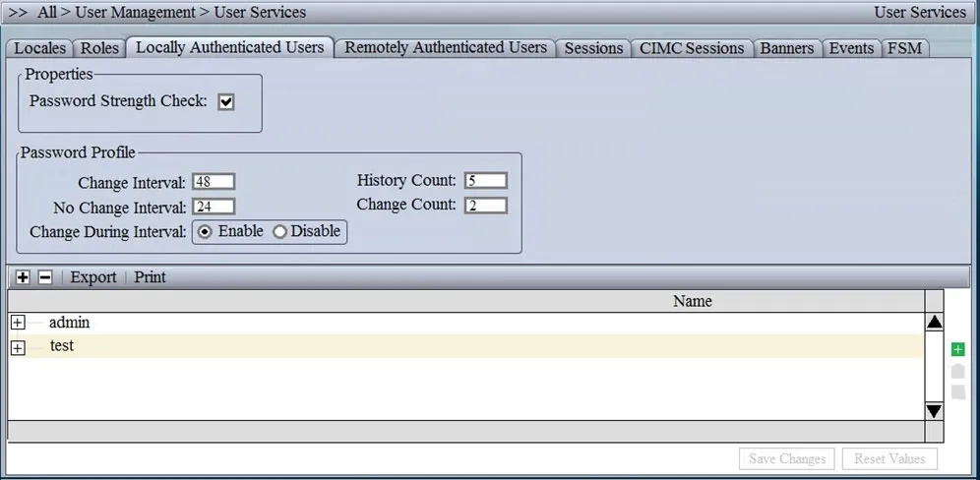The height and width of the screenshot is (480, 980).
Task: Click the Save Changes button
Action: tap(787, 458)
